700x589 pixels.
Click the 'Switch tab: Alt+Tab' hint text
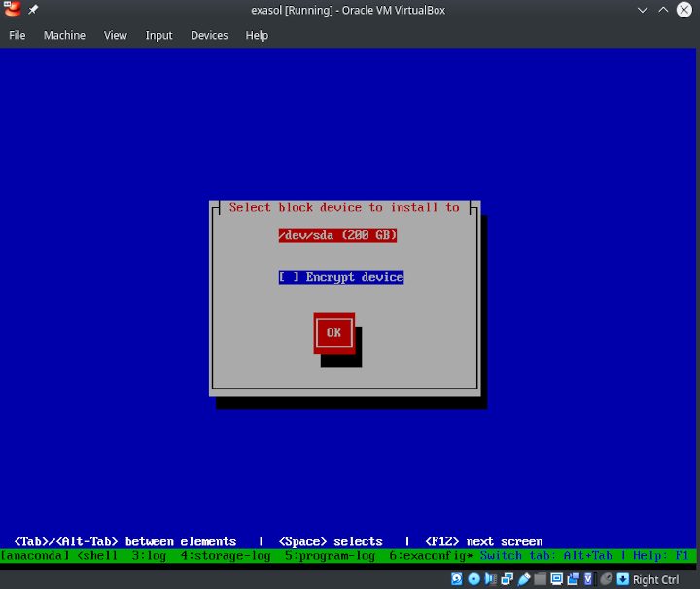546,556
